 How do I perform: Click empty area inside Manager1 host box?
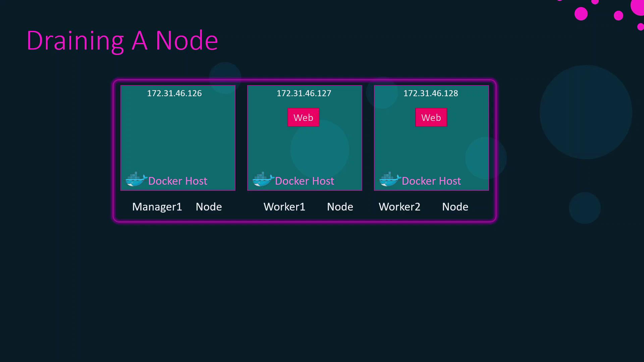178,137
